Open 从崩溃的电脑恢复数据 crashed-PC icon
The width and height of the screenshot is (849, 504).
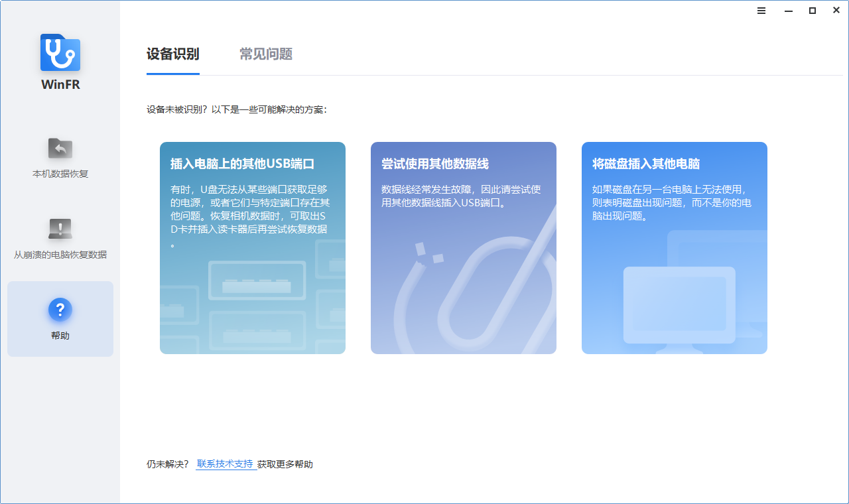click(x=60, y=227)
